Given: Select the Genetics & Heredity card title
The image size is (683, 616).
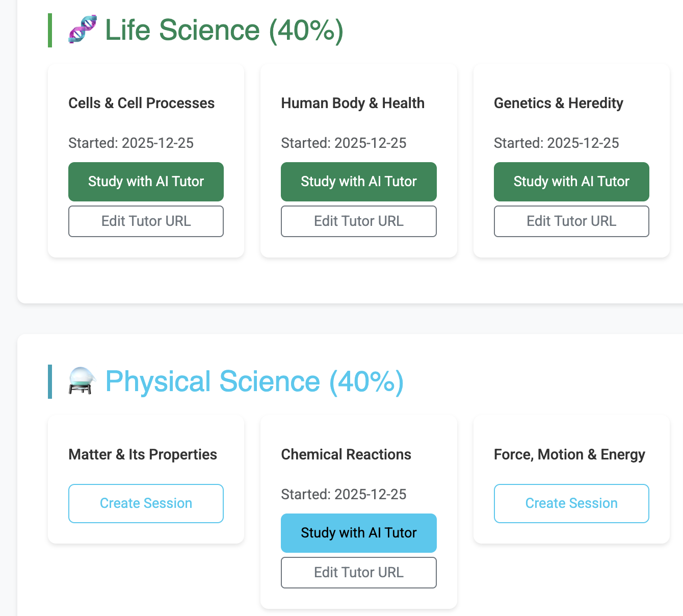Looking at the screenshot, I should pyautogui.click(x=558, y=103).
